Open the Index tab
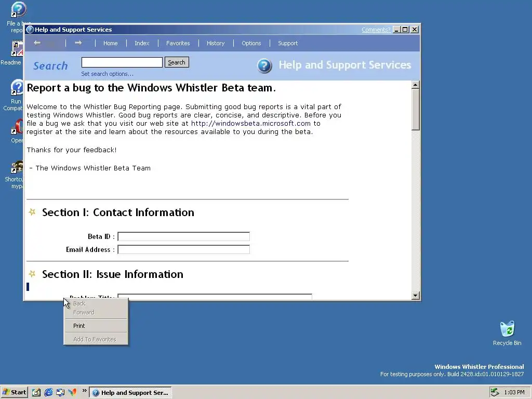This screenshot has width=532, height=399. pyautogui.click(x=142, y=43)
